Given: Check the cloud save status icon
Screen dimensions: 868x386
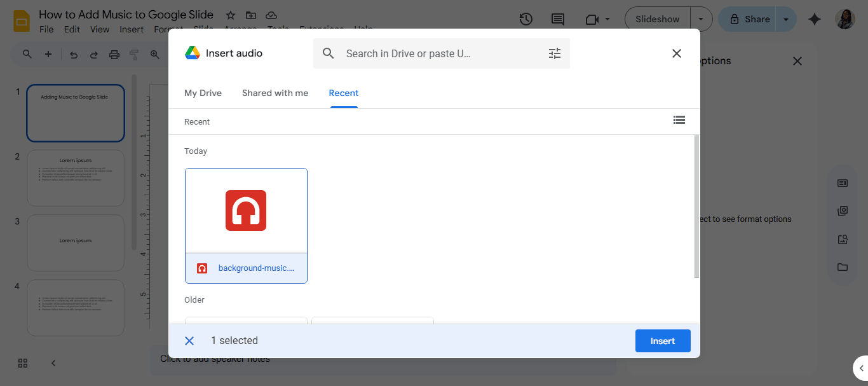Looking at the screenshot, I should (271, 15).
